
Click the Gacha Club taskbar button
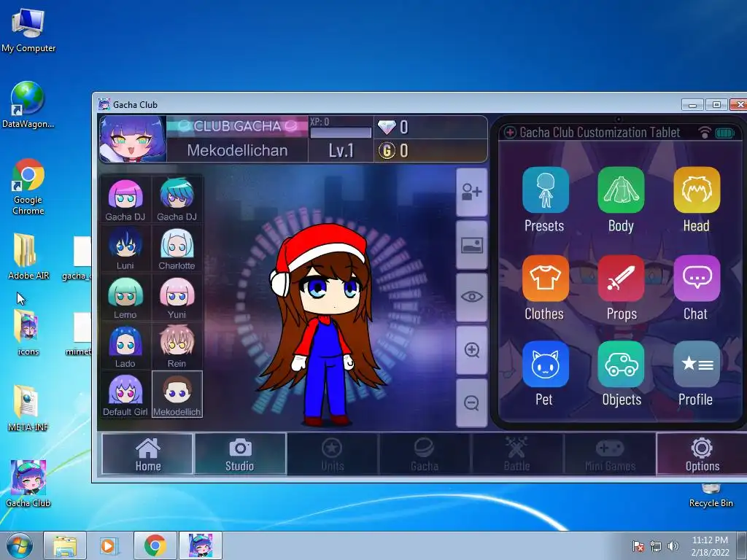point(200,545)
